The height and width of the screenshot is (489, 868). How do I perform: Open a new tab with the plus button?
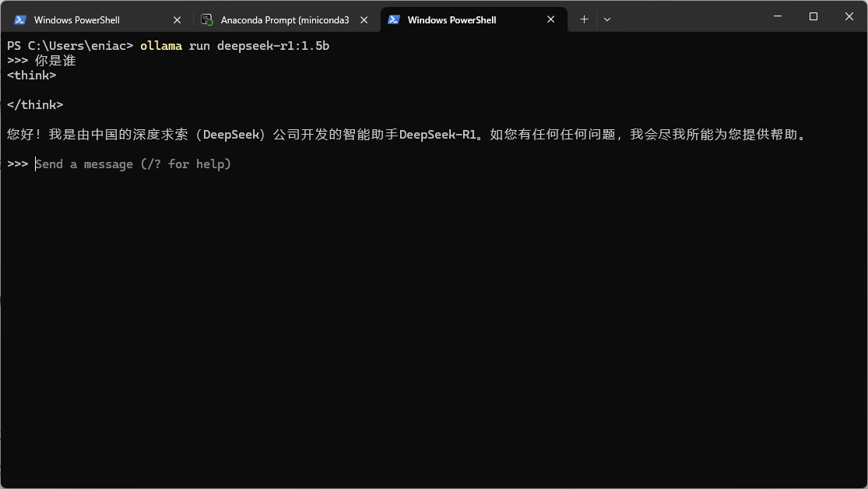(x=584, y=19)
